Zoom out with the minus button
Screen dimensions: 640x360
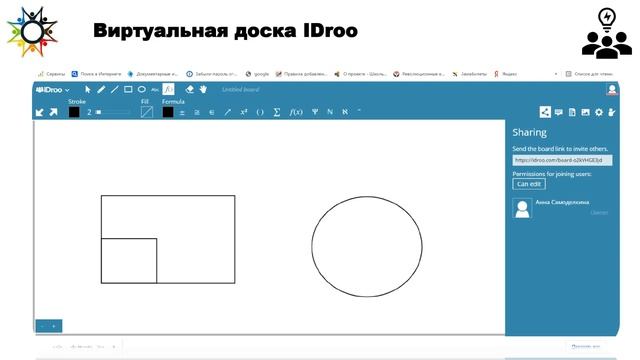pyautogui.click(x=42, y=326)
